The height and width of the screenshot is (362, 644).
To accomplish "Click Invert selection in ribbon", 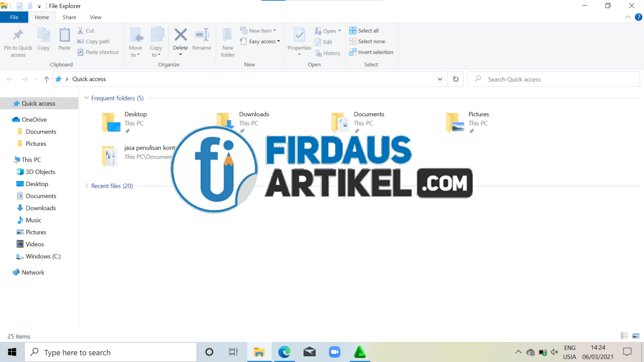I will point(371,52).
